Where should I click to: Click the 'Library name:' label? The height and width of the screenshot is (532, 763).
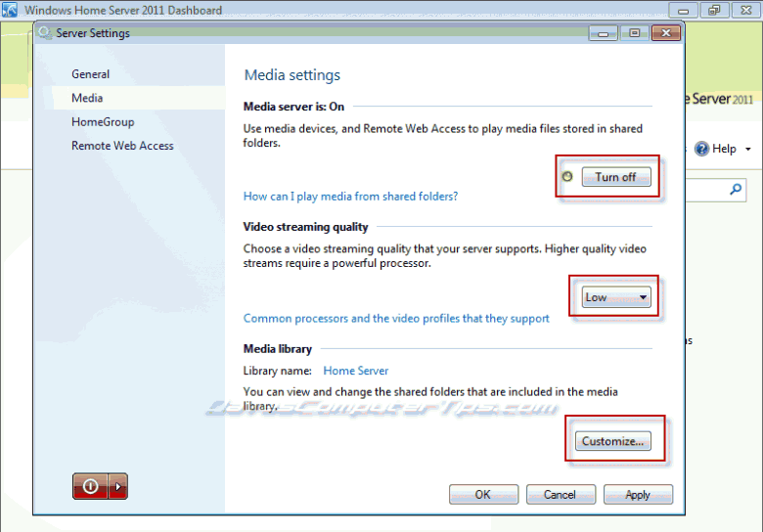[x=278, y=371]
